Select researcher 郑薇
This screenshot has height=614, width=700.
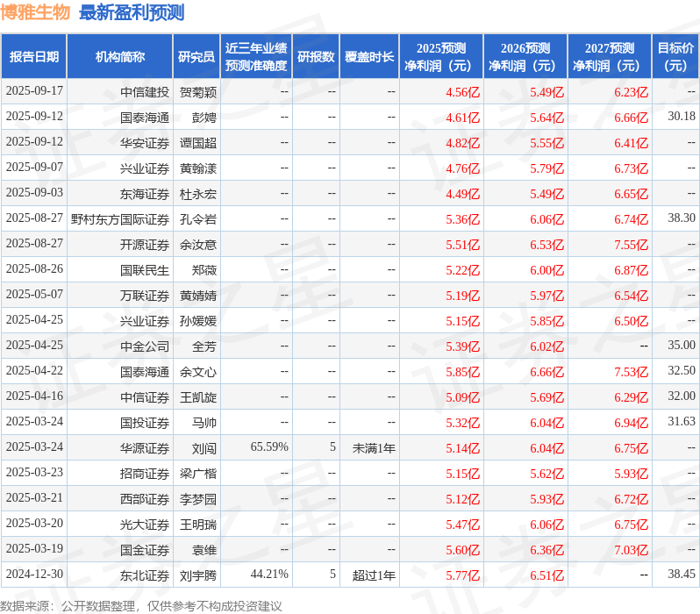coord(204,270)
